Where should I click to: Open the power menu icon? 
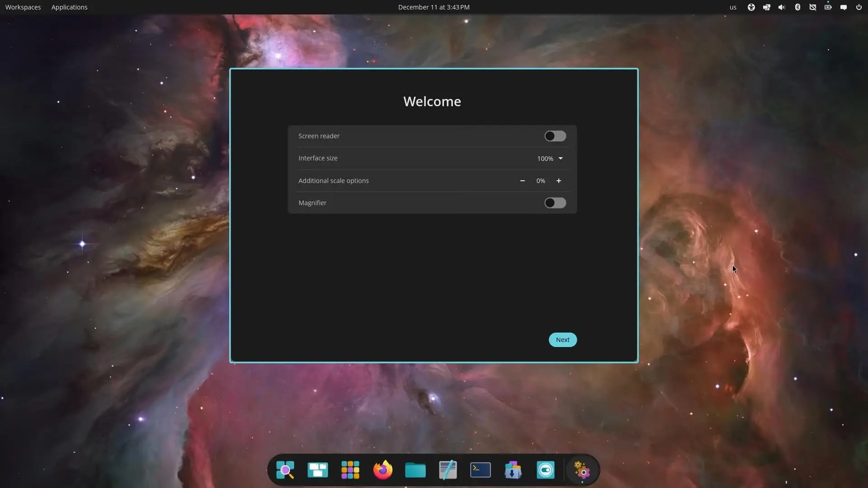859,7
